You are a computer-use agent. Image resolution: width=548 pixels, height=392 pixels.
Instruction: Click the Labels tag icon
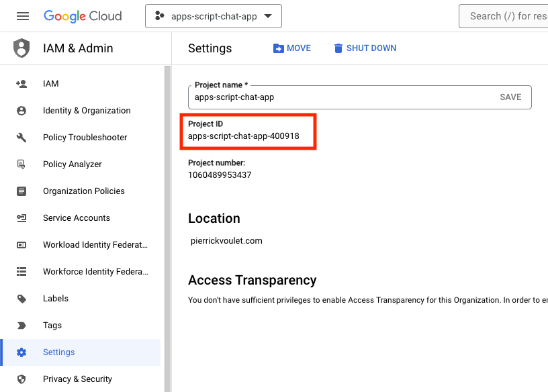[x=21, y=299]
